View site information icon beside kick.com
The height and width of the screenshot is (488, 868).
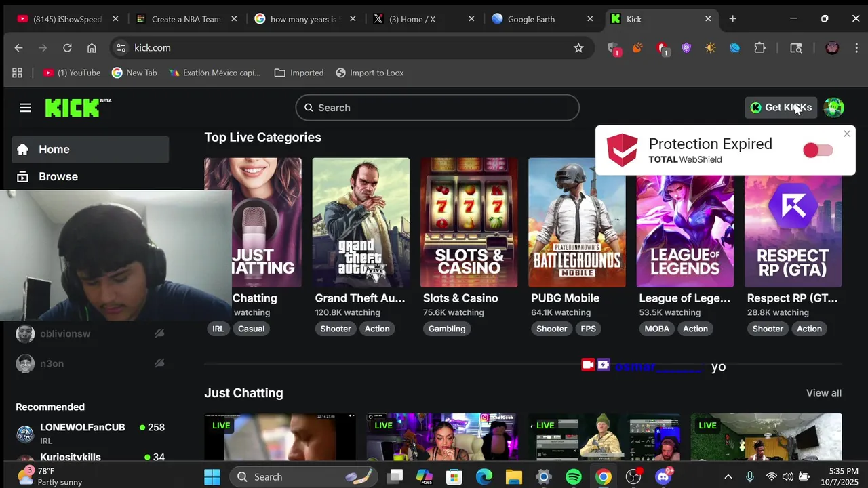pyautogui.click(x=121, y=47)
